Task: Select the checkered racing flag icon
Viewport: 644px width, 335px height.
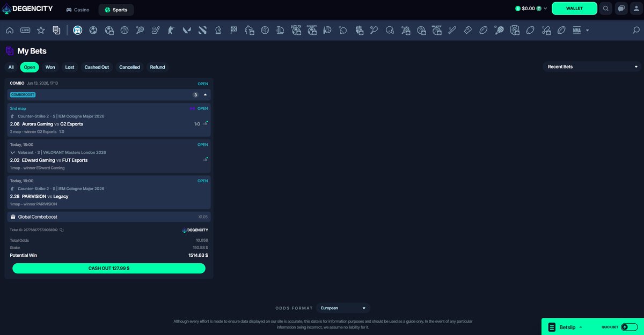Action: 233,31
